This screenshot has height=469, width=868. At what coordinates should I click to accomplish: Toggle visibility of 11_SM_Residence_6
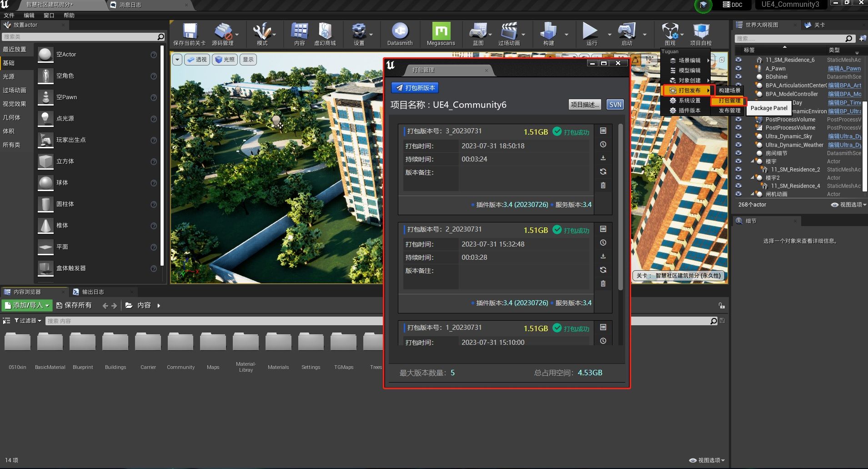[738, 60]
